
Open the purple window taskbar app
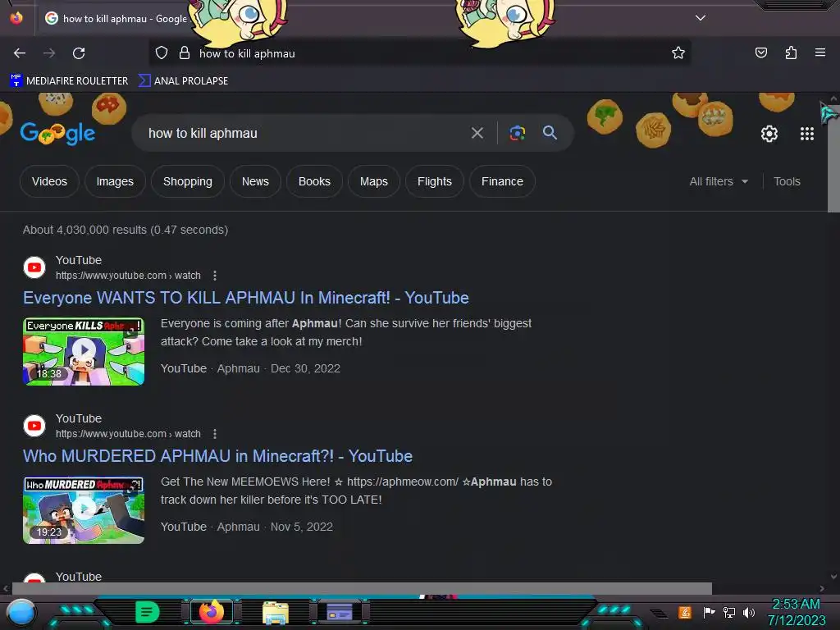339,612
